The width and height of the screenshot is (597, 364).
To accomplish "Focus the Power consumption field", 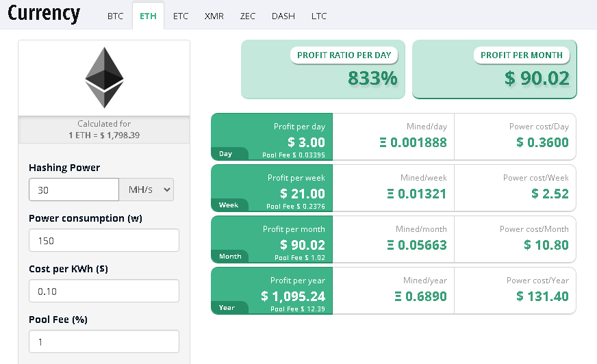I will point(104,240).
